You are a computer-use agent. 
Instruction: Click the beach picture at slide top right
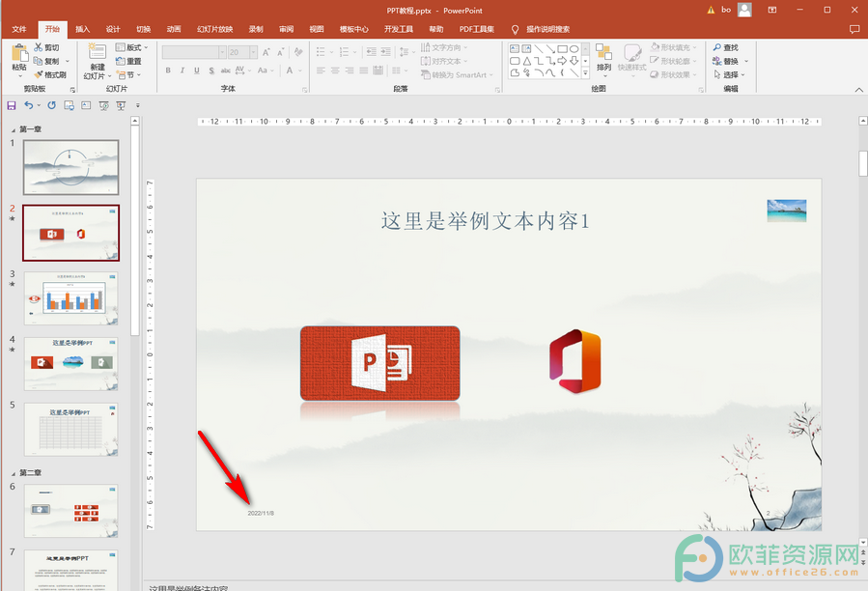tap(787, 211)
